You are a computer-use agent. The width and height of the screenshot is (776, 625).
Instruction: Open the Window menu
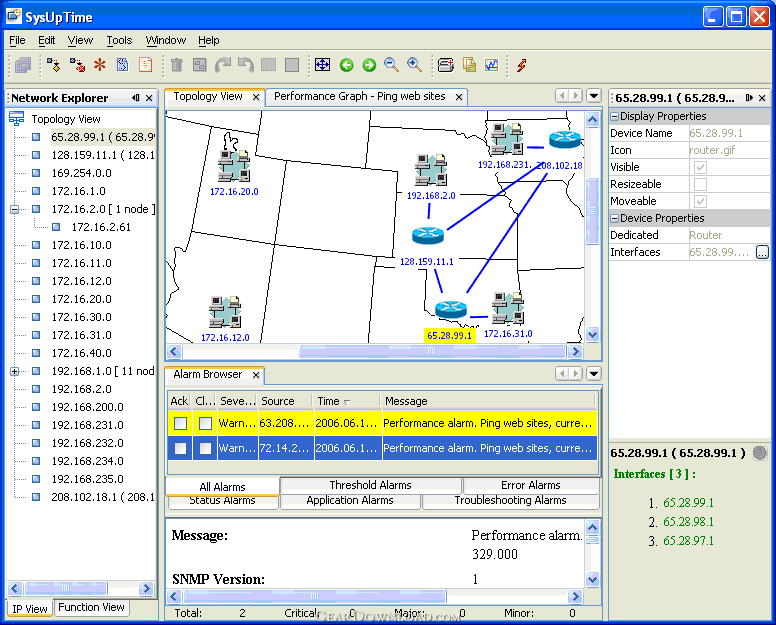(x=166, y=40)
